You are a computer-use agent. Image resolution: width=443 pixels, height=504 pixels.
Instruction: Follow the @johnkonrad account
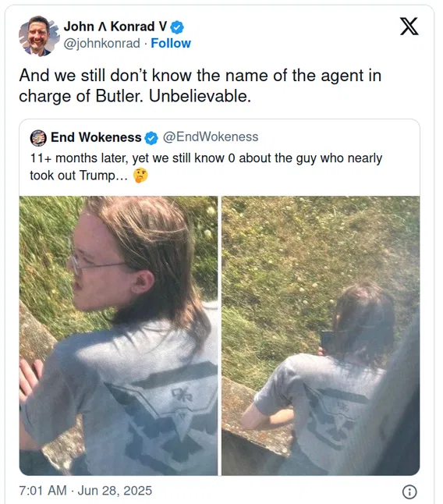click(171, 43)
